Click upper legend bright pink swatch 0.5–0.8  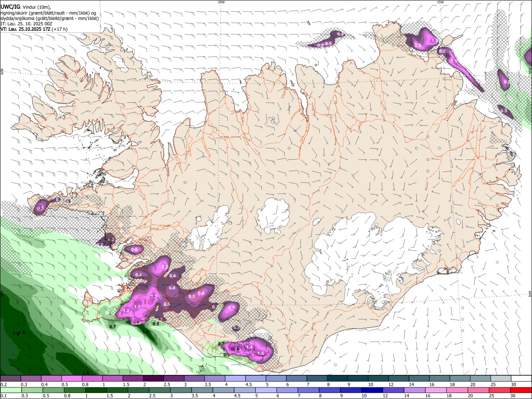pyautogui.click(x=71, y=379)
